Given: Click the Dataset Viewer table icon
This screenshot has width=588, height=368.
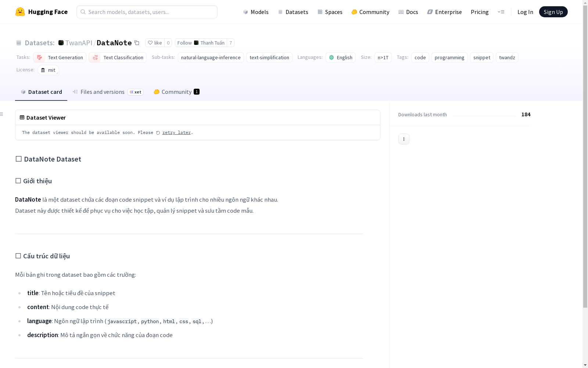Looking at the screenshot, I should pyautogui.click(x=22, y=117).
